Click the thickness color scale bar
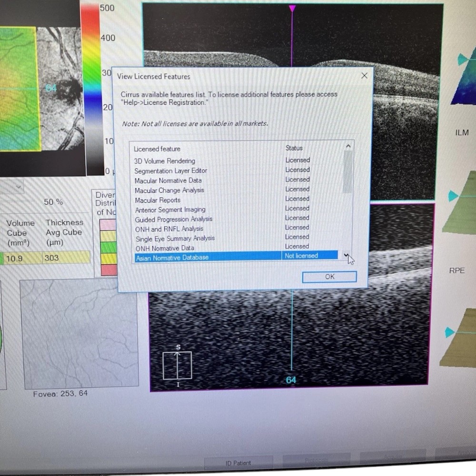Image resolution: width=476 pixels, height=476 pixels. click(92, 89)
